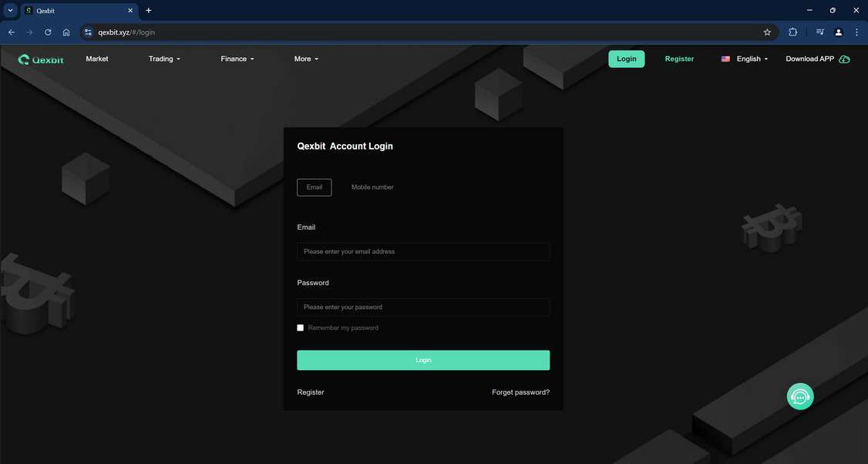Image resolution: width=868 pixels, height=464 pixels.
Task: Expand the English language dropdown
Action: click(x=748, y=59)
